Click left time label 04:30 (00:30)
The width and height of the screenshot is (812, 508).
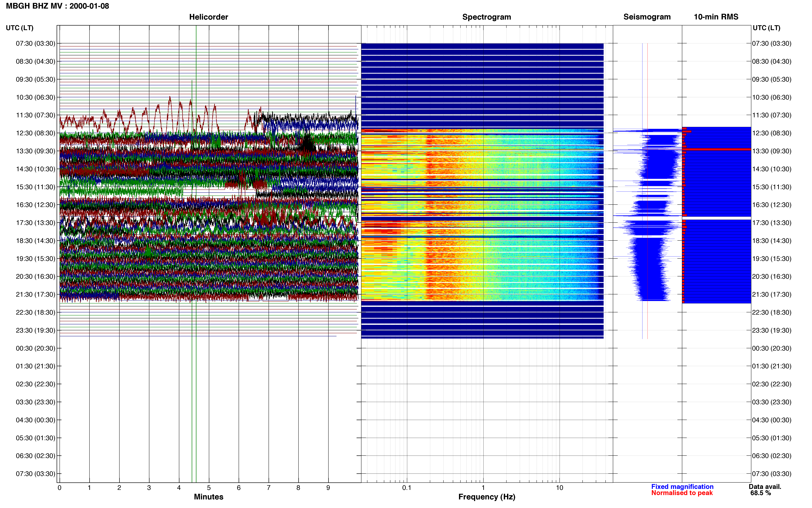click(x=36, y=420)
